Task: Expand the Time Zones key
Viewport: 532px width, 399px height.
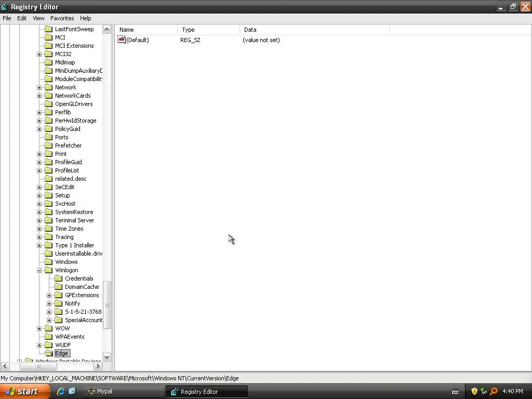Action: tap(39, 229)
